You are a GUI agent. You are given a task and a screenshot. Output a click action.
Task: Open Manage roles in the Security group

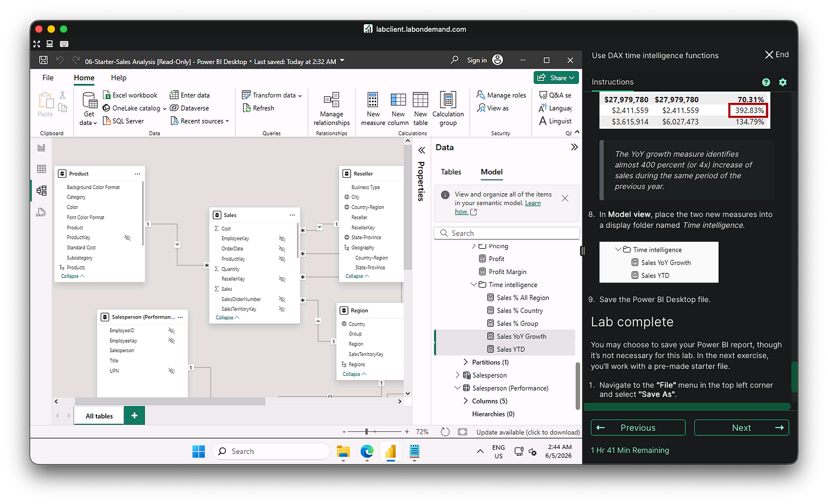501,95
